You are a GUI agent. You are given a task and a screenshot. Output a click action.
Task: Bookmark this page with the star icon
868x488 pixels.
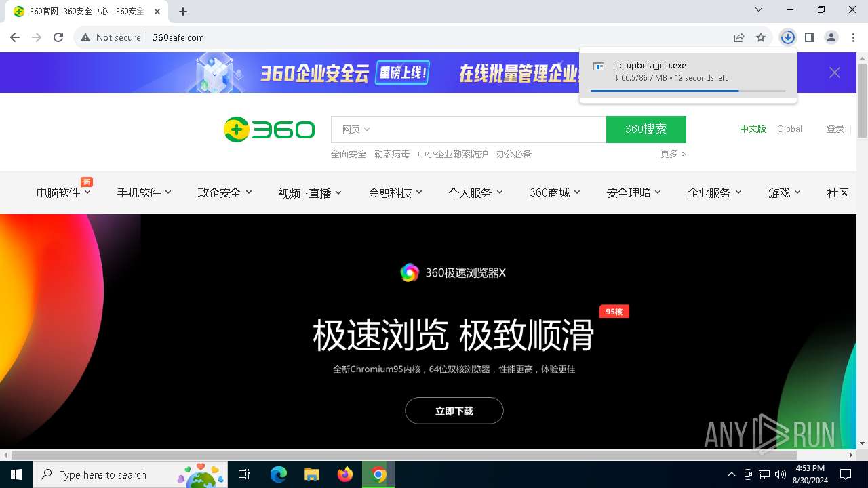(761, 37)
